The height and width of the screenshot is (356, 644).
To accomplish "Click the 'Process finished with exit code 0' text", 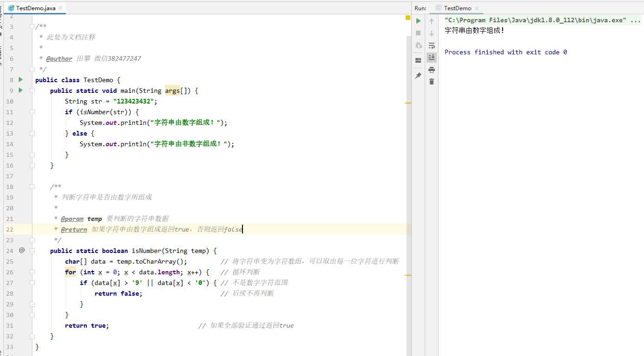I will pyautogui.click(x=505, y=52).
